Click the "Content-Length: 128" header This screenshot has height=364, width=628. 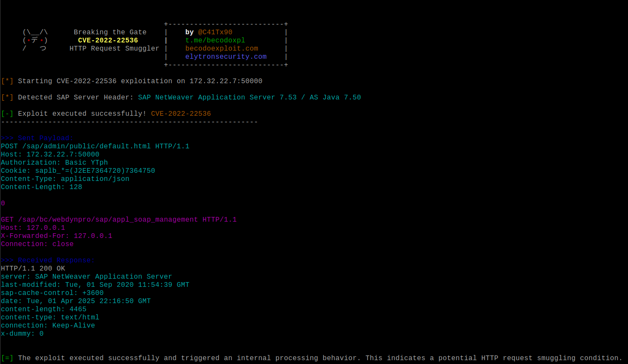pyautogui.click(x=42, y=187)
